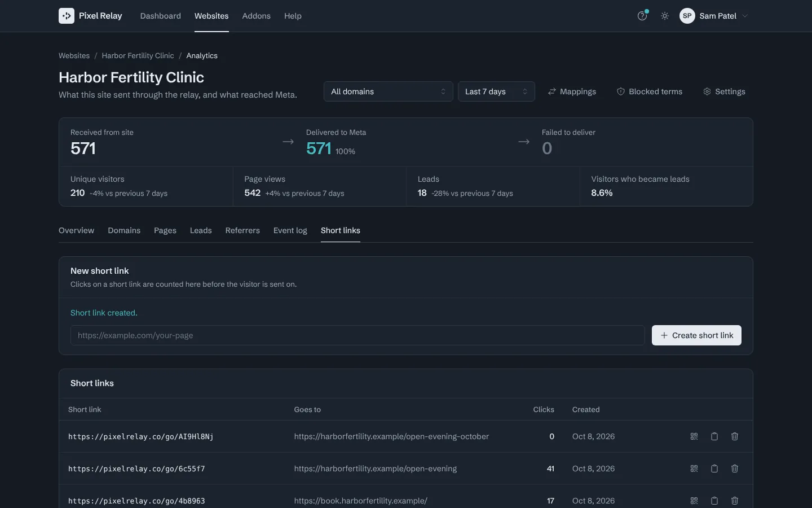The height and width of the screenshot is (508, 812).
Task: Copy the AI9Hl8Nj short link
Action: (714, 436)
